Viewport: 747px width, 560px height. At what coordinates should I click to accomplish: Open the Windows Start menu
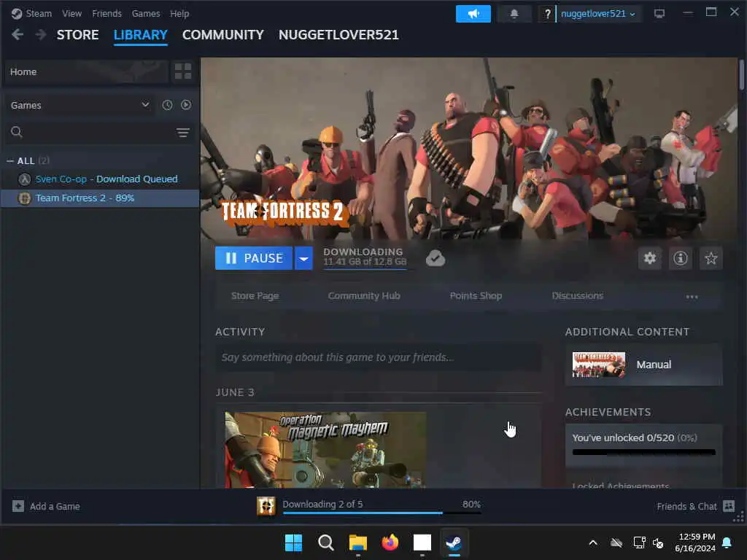click(x=293, y=542)
